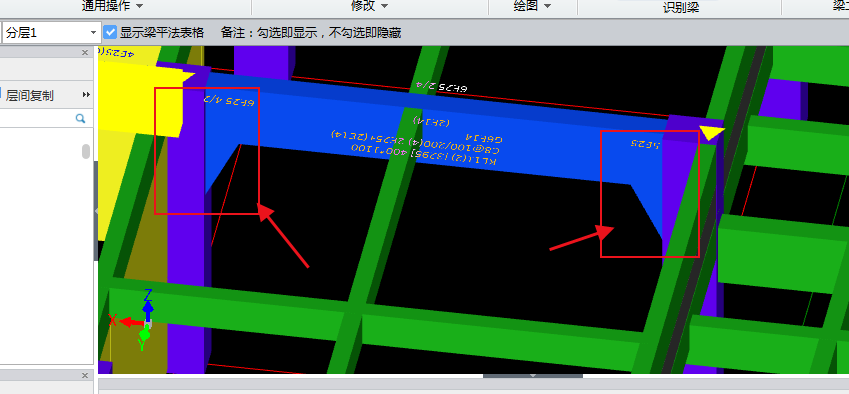Toggle the 显示梁平法表格 checkbox
This screenshot has height=394, width=849.
click(110, 32)
